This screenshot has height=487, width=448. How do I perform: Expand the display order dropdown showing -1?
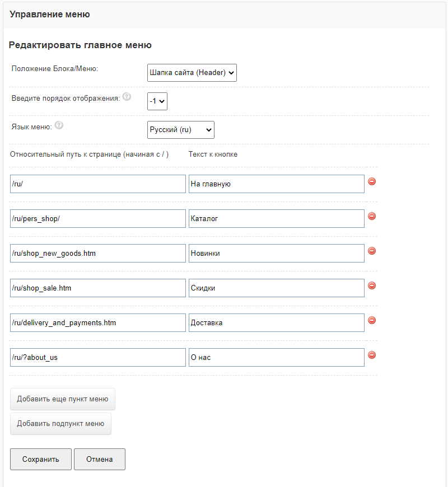pyautogui.click(x=157, y=101)
